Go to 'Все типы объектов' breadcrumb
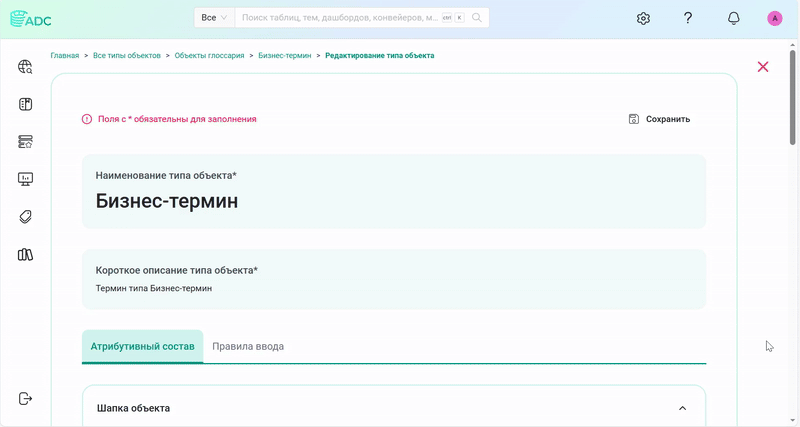This screenshot has width=800, height=427. point(127,55)
